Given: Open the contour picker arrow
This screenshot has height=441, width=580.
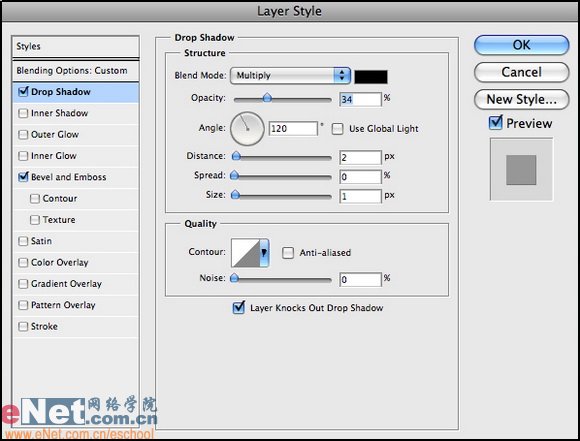Looking at the screenshot, I should click(x=264, y=253).
